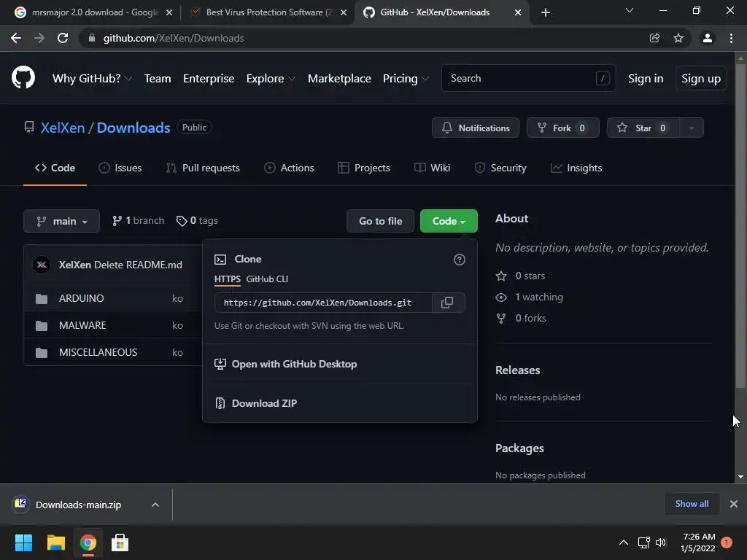
Task: Focus the GitHub search field
Action: [x=528, y=78]
